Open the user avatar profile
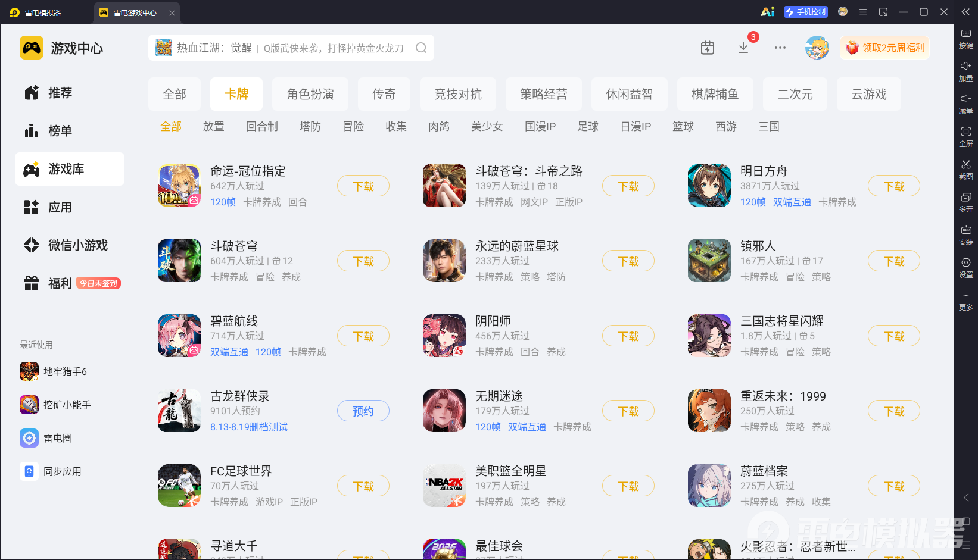 (x=817, y=48)
